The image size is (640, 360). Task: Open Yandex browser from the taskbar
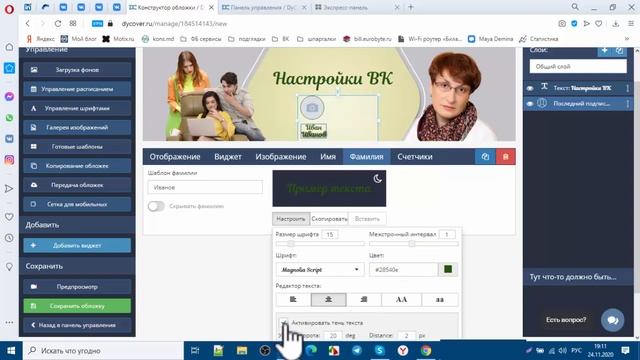403,351
